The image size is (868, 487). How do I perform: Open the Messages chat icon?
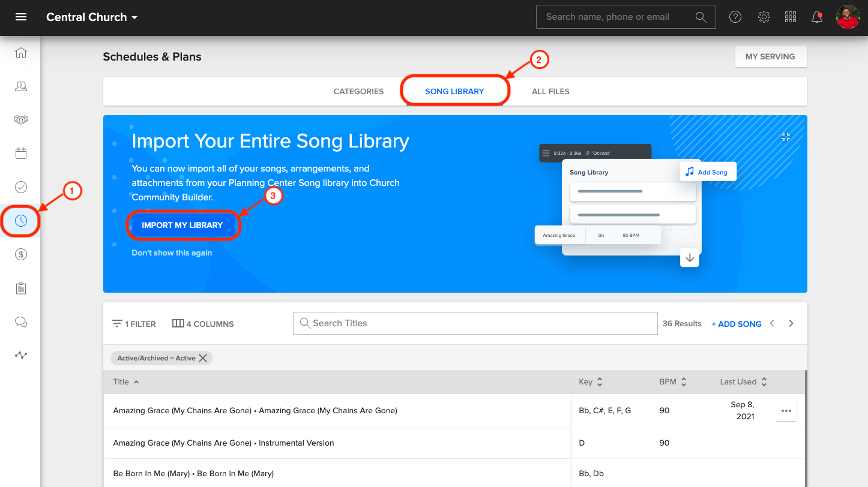click(20, 321)
